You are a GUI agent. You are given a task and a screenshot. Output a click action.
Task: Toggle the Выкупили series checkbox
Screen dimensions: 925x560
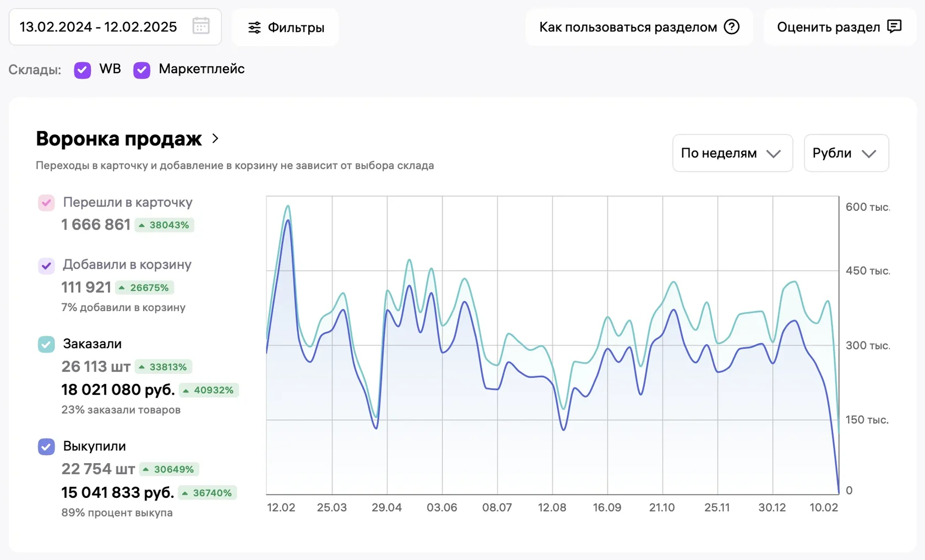click(46, 447)
